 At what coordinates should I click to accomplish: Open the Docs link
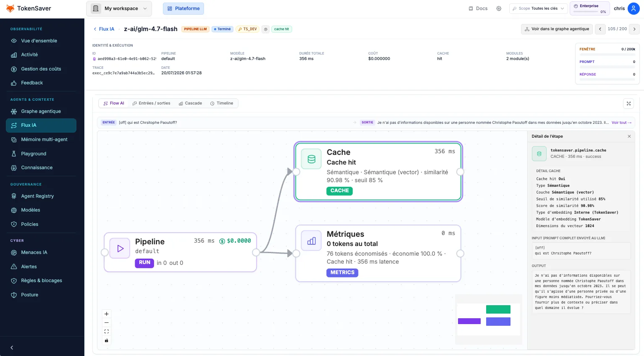coord(478,8)
